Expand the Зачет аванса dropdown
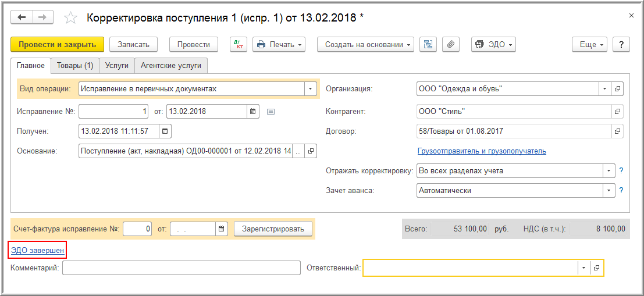 [x=609, y=190]
